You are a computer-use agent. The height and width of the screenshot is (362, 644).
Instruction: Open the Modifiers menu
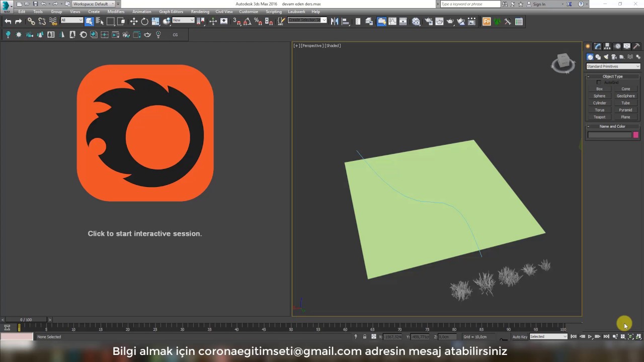click(116, 12)
